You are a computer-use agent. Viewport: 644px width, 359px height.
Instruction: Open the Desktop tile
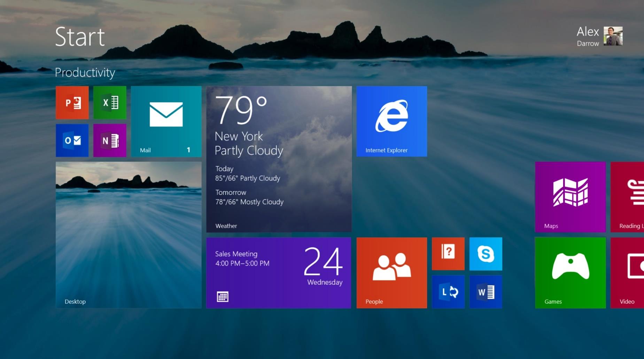pos(129,235)
